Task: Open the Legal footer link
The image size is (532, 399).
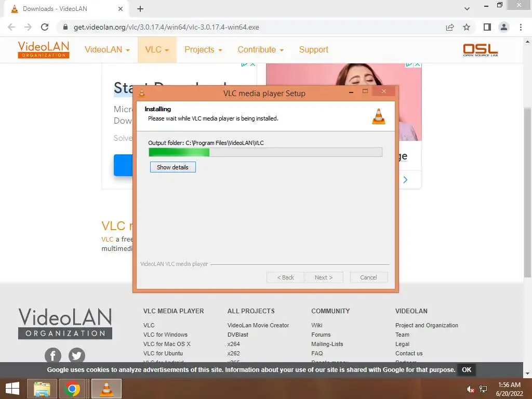Action: coord(402,344)
